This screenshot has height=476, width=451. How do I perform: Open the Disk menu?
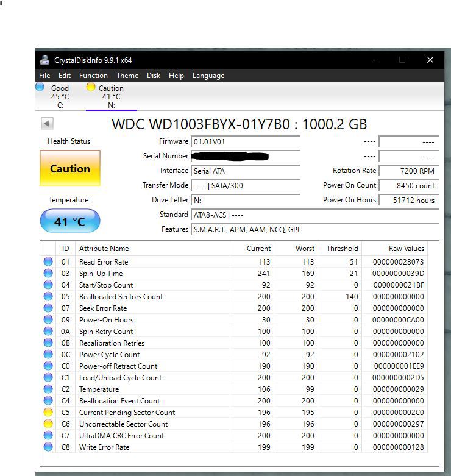pyautogui.click(x=154, y=76)
